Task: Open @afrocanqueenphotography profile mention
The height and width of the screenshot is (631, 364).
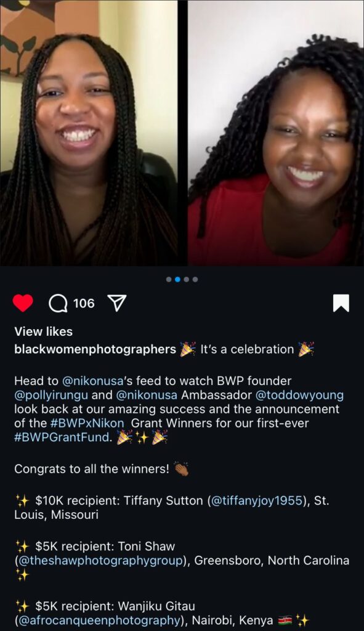Action: 100,620
